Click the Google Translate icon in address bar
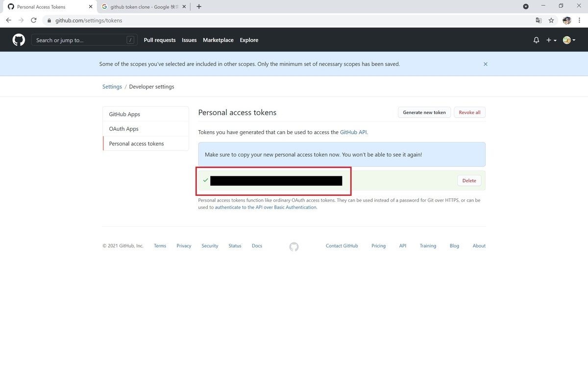 pyautogui.click(x=539, y=21)
